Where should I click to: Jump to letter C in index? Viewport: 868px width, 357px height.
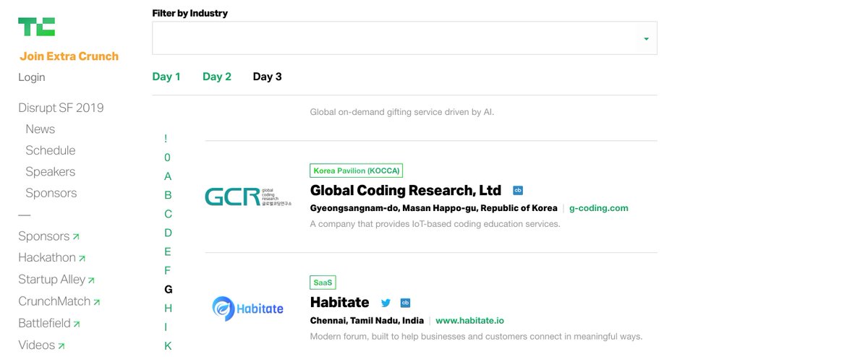(x=168, y=214)
